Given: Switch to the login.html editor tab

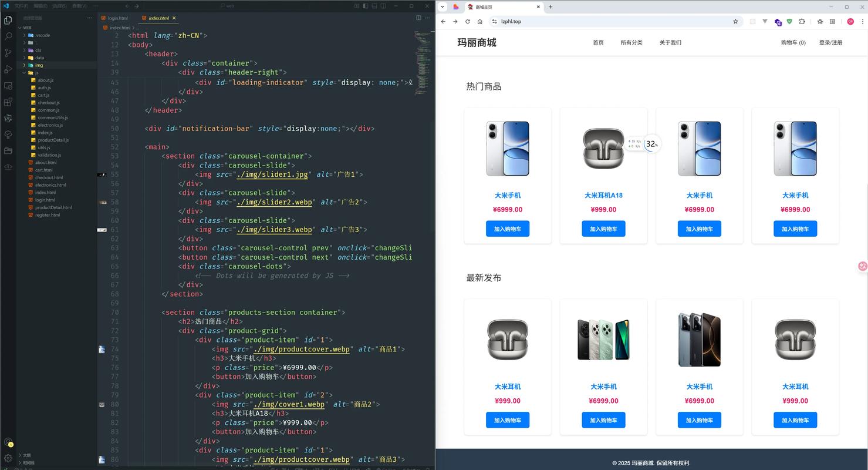Looking at the screenshot, I should (x=116, y=18).
